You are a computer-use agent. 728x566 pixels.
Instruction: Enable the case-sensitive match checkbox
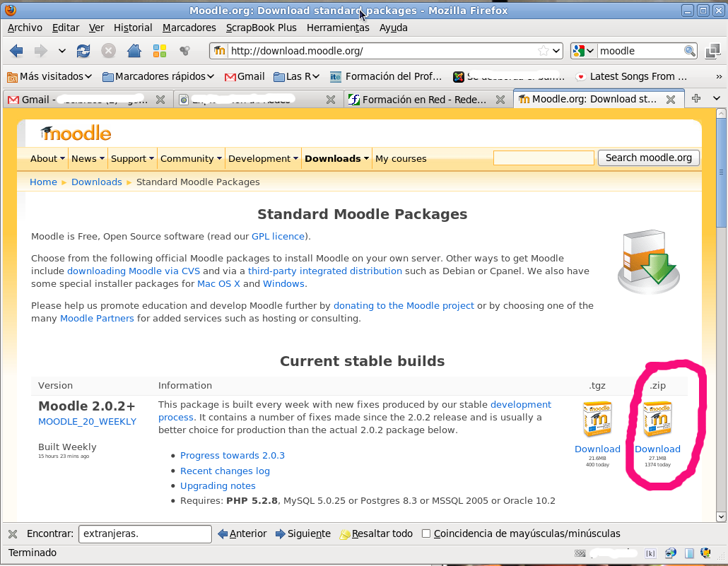[425, 533]
